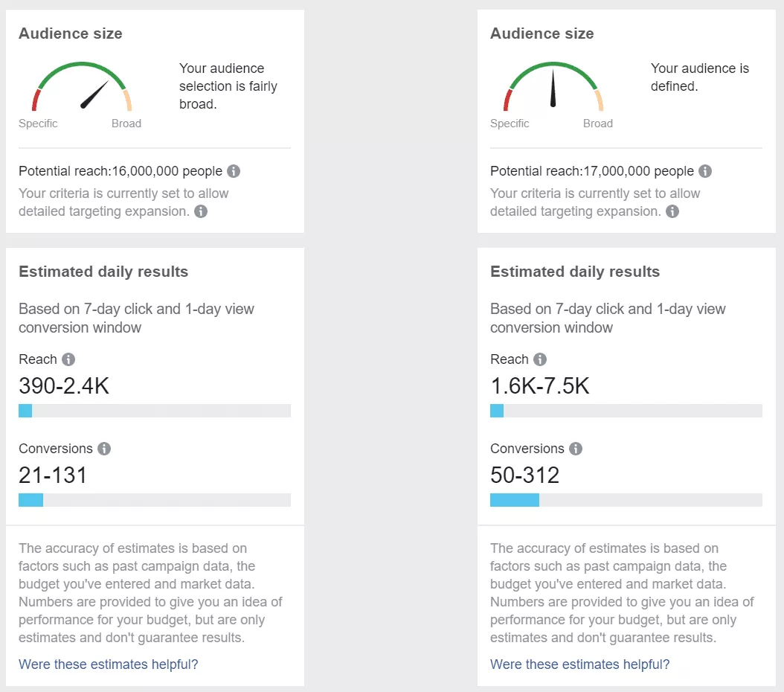Click info icon beside right 17,000,000 potential reach

click(x=705, y=171)
